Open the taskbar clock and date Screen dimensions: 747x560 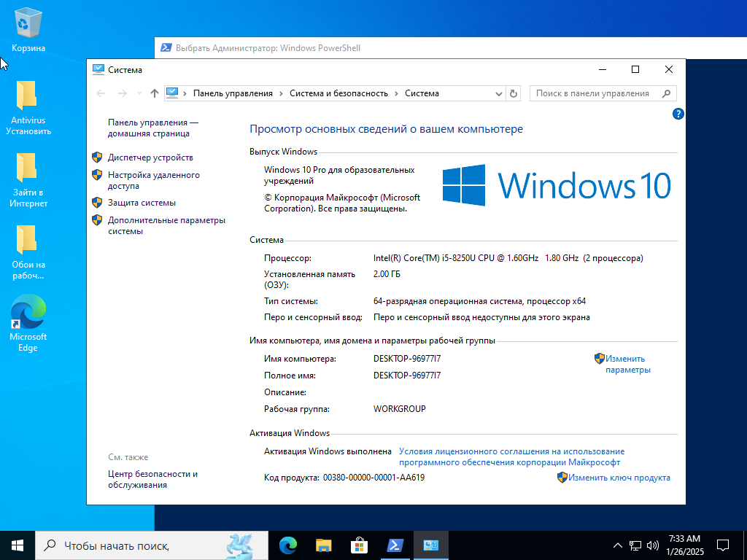click(x=684, y=545)
